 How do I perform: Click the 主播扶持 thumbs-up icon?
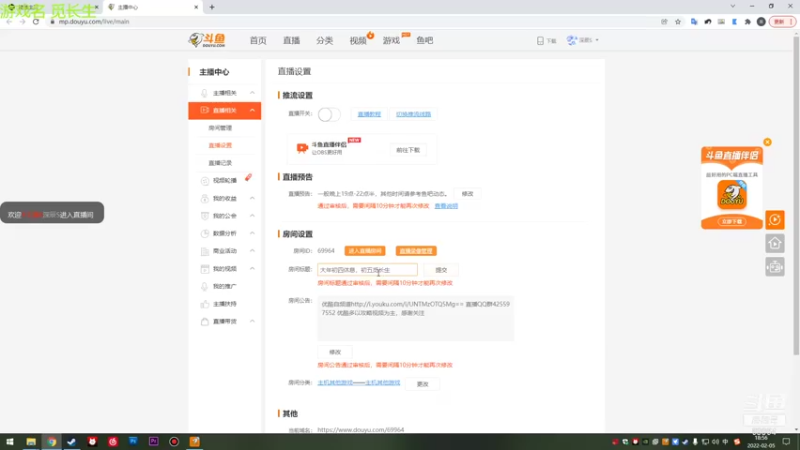coord(205,304)
